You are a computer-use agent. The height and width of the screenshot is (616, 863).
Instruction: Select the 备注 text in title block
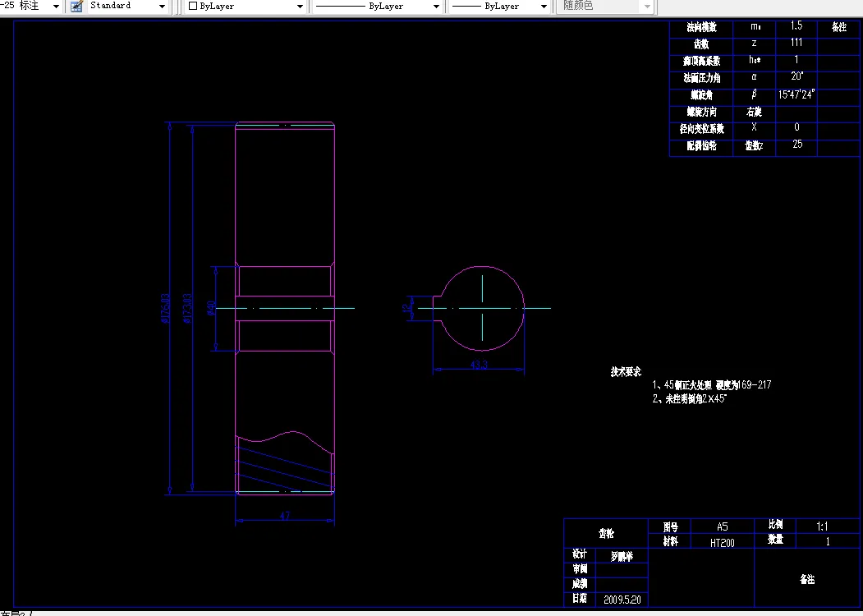[807, 579]
